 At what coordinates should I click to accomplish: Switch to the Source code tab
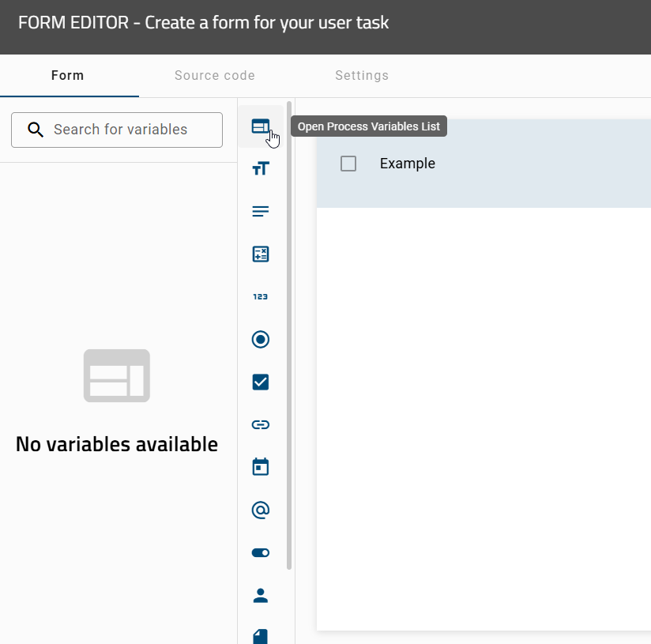(x=214, y=75)
